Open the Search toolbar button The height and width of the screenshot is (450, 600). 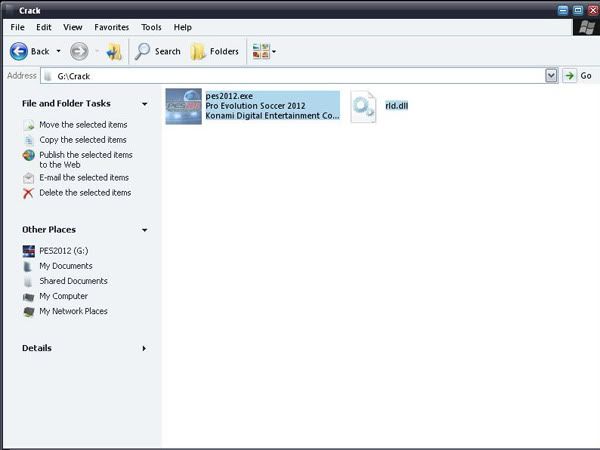[x=157, y=51]
